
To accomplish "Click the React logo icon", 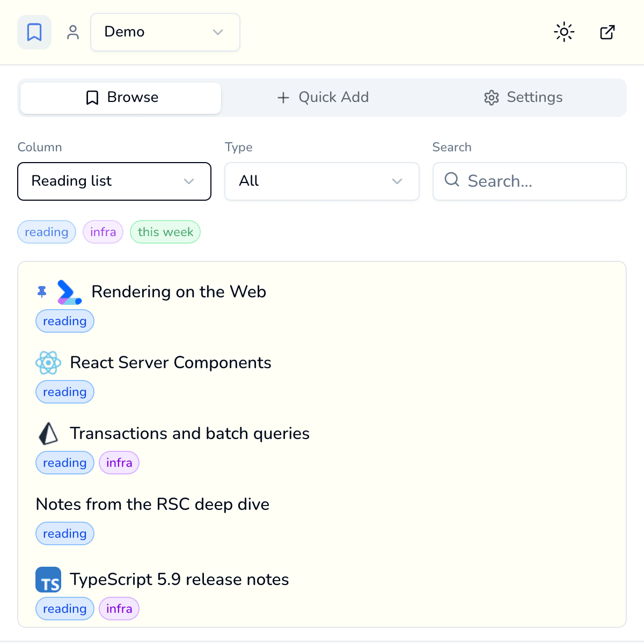I will (48, 363).
